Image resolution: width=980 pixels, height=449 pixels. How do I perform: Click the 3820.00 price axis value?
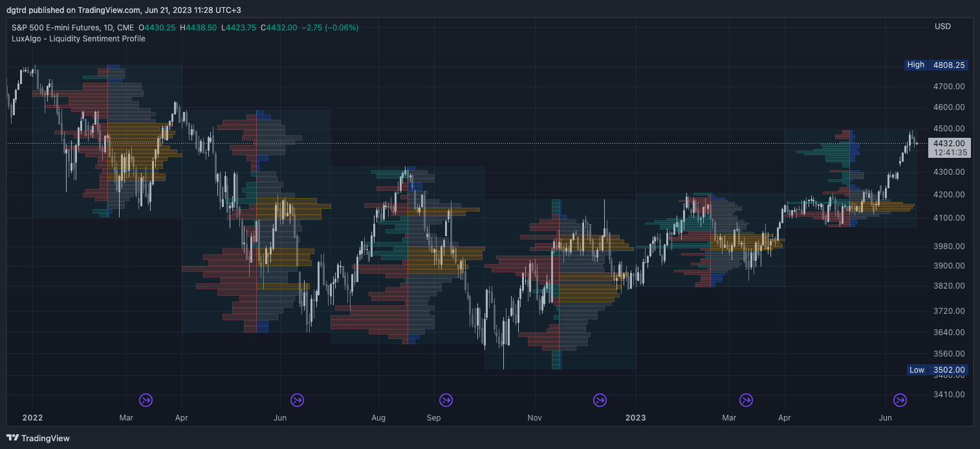tap(949, 286)
